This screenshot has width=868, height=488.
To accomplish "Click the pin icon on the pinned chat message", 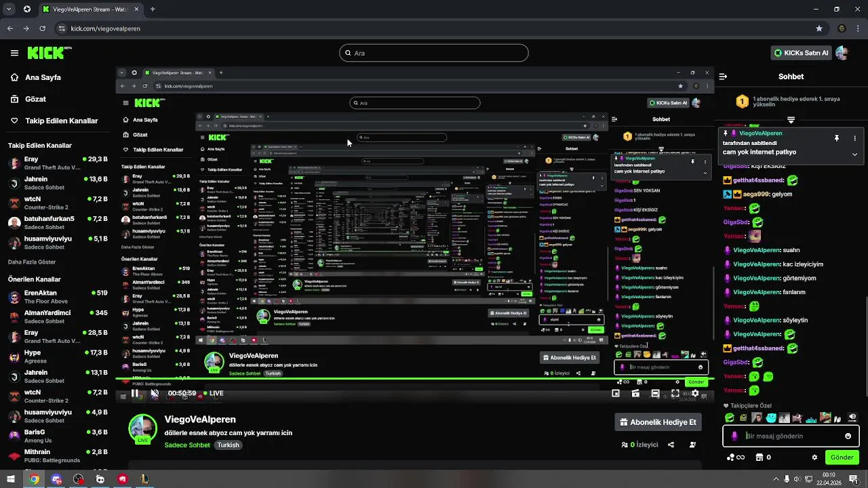I will point(837,138).
